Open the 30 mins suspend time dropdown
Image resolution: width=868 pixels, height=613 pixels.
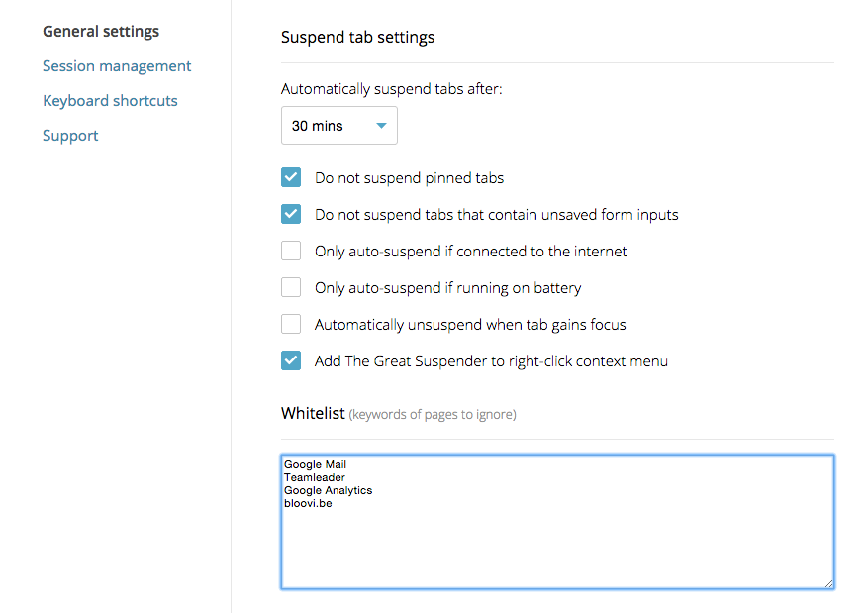coord(338,126)
